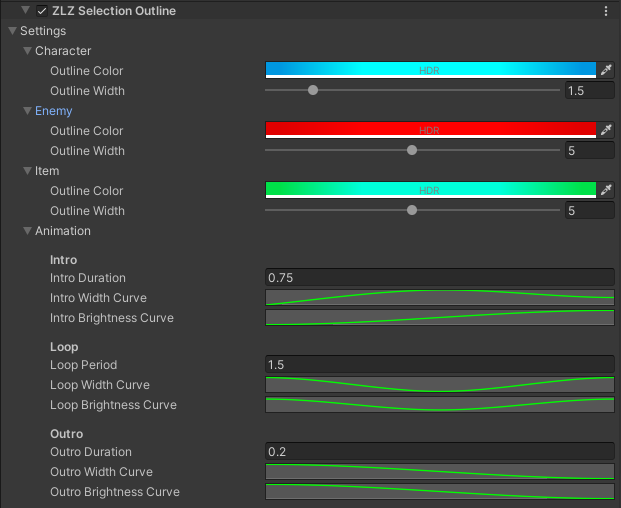Viewport: 621px width, 508px height.
Task: Collapse the Item foldout arrow
Action: click(27, 171)
